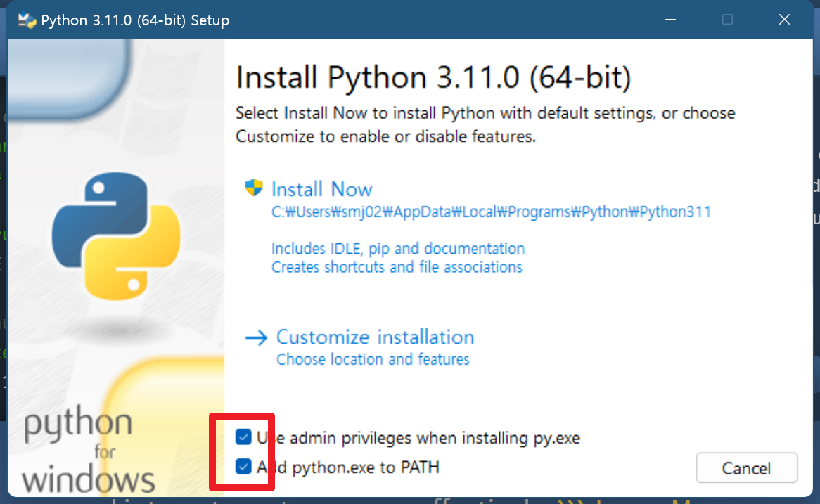
Task: Minimize the Python Setup window
Action: click(670, 20)
